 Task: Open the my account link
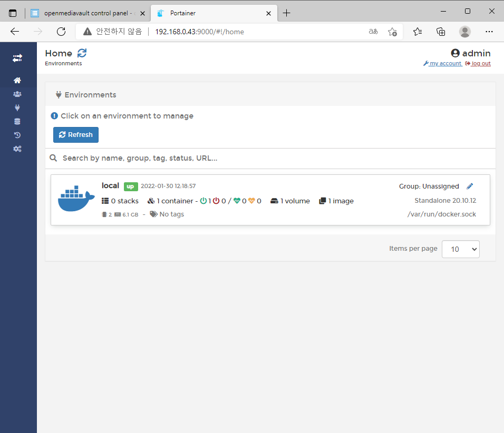pyautogui.click(x=443, y=63)
